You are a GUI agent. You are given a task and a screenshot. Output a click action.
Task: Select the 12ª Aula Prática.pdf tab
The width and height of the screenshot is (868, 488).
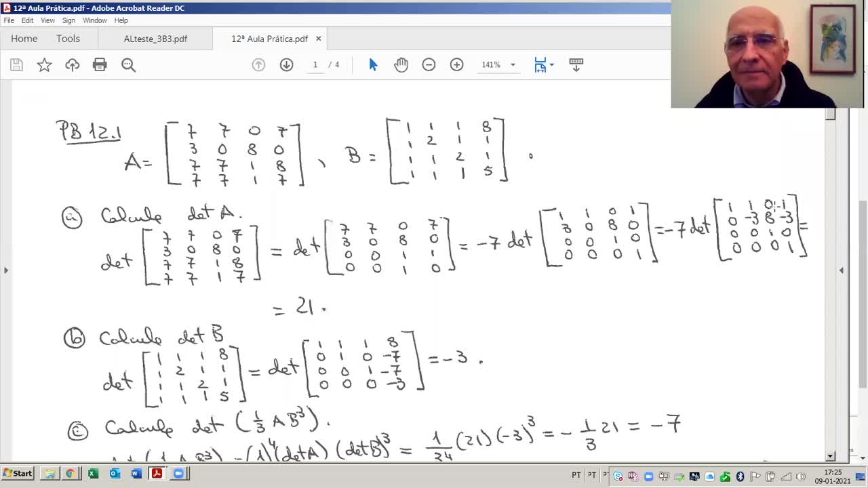[269, 39]
